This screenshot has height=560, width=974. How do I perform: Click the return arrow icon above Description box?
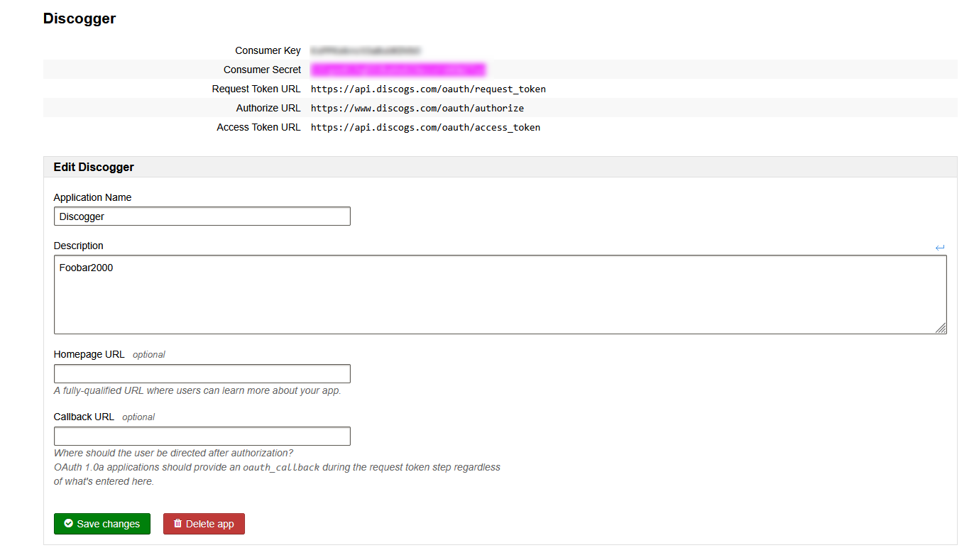pyautogui.click(x=940, y=248)
